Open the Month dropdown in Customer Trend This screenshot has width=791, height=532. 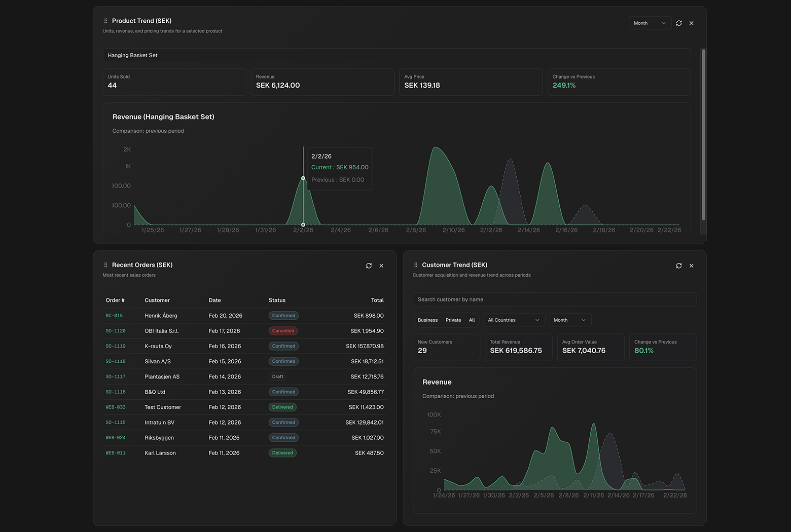569,320
